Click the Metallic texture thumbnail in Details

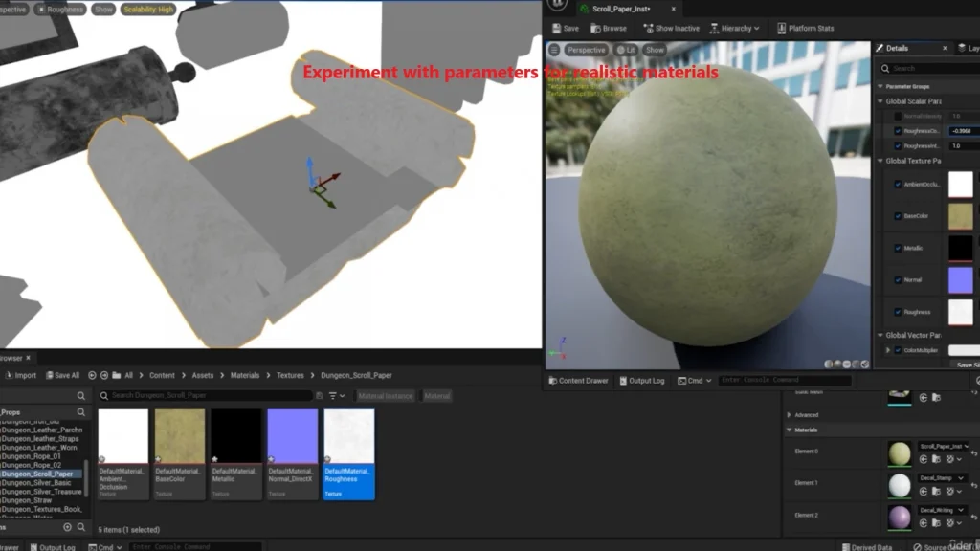pyautogui.click(x=961, y=248)
